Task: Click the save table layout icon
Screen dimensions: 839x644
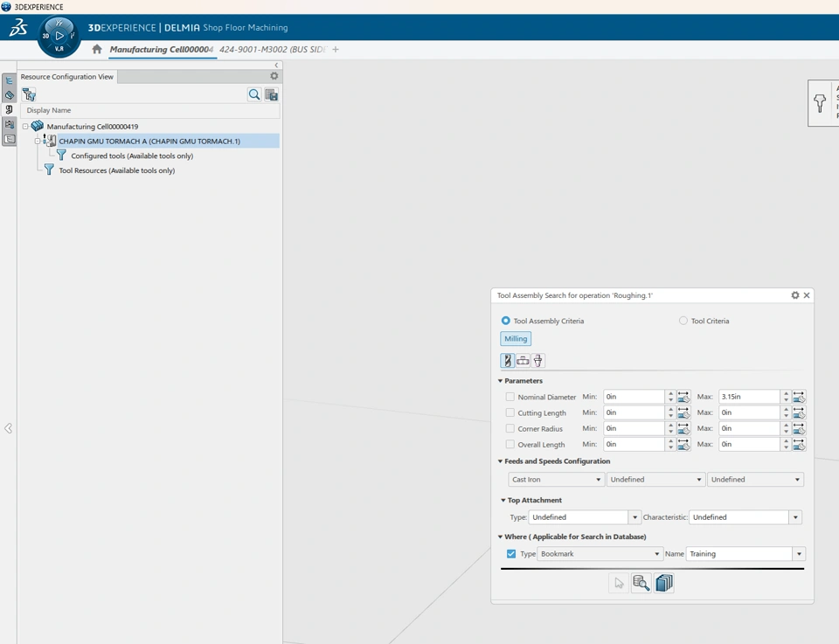Action: (272, 94)
